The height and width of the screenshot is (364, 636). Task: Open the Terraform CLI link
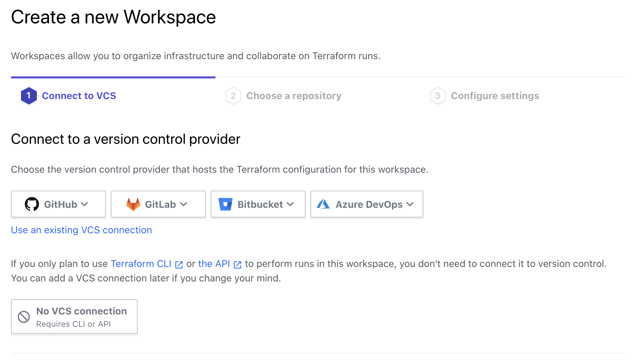pyautogui.click(x=141, y=264)
